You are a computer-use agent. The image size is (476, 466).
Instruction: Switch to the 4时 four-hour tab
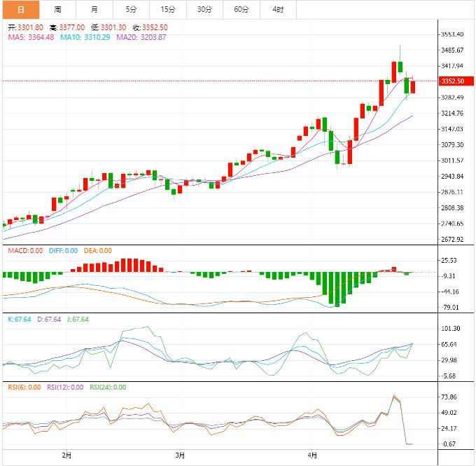278,9
